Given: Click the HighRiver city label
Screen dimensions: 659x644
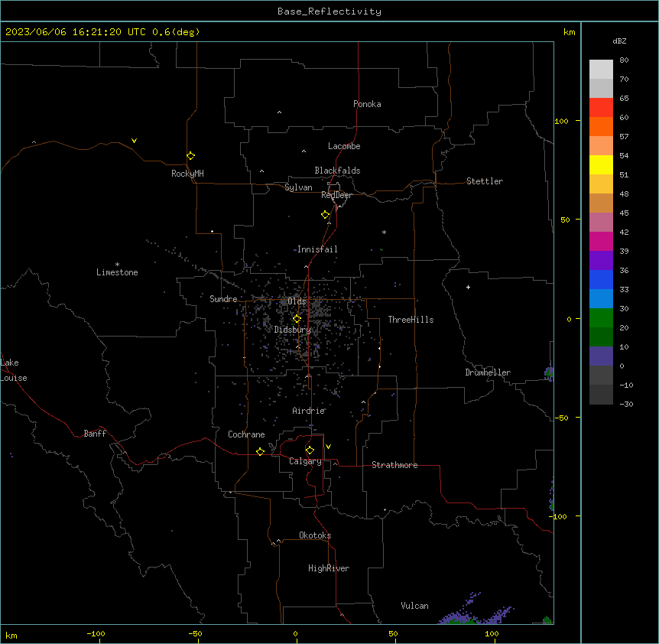Looking at the screenshot, I should point(329,568).
